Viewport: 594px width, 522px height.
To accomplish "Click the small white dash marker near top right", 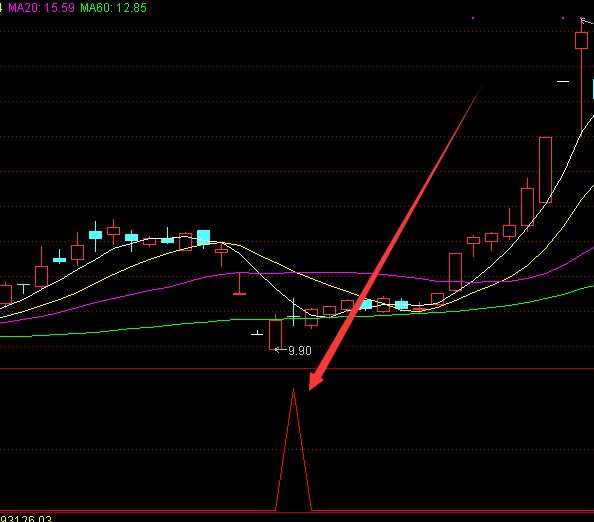I will click(563, 81).
